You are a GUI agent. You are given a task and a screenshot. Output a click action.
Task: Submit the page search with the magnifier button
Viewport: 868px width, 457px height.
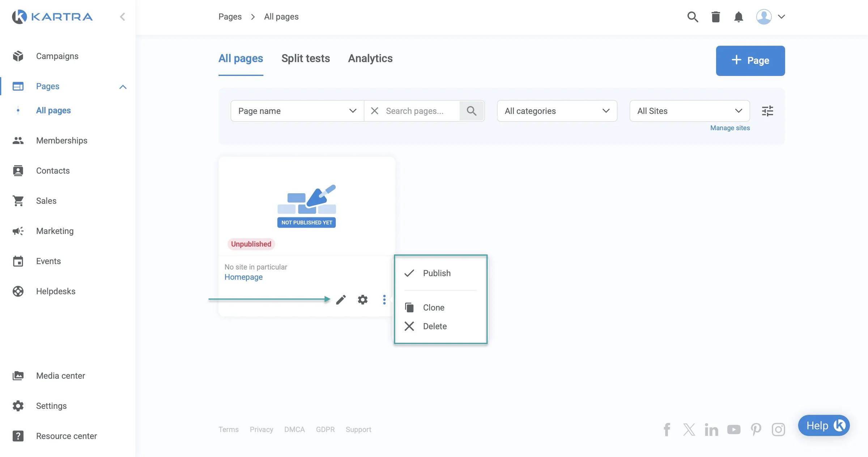click(x=472, y=111)
